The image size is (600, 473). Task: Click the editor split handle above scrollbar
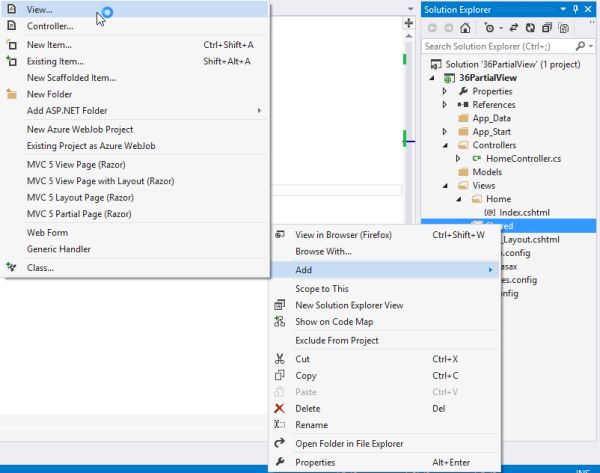point(409,23)
